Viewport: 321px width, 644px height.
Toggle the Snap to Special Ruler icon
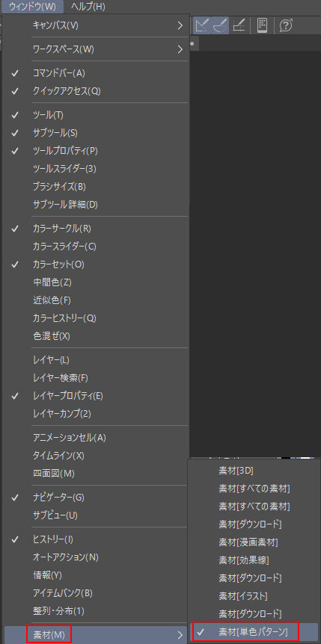coord(220,25)
